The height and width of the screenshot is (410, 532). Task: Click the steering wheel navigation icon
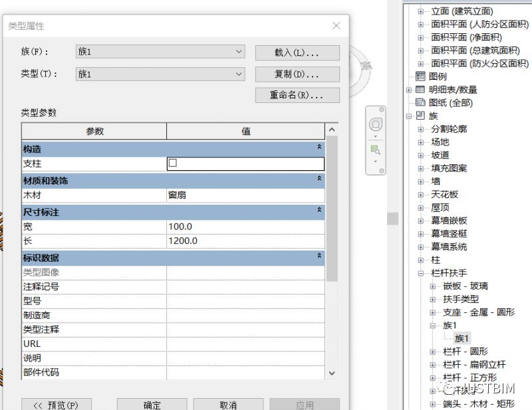click(375, 124)
